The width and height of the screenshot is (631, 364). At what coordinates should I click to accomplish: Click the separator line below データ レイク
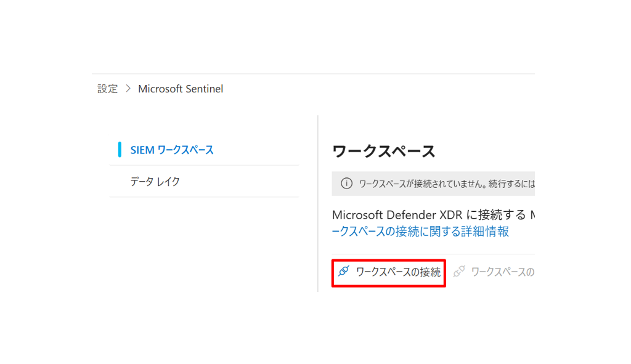point(204,197)
